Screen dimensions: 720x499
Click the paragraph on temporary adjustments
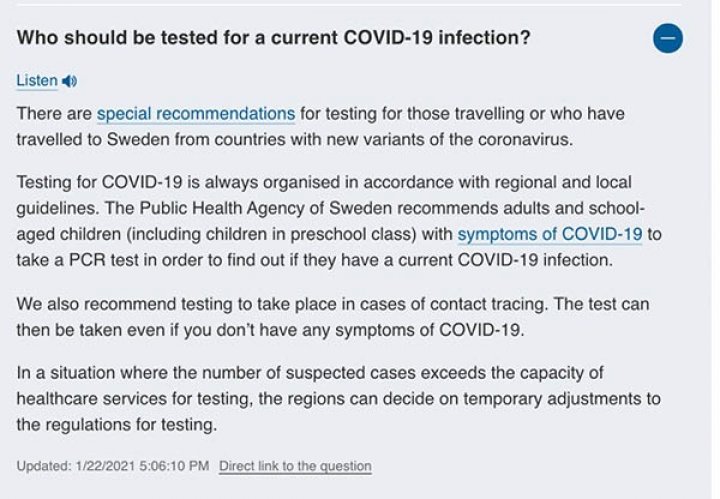tap(338, 398)
